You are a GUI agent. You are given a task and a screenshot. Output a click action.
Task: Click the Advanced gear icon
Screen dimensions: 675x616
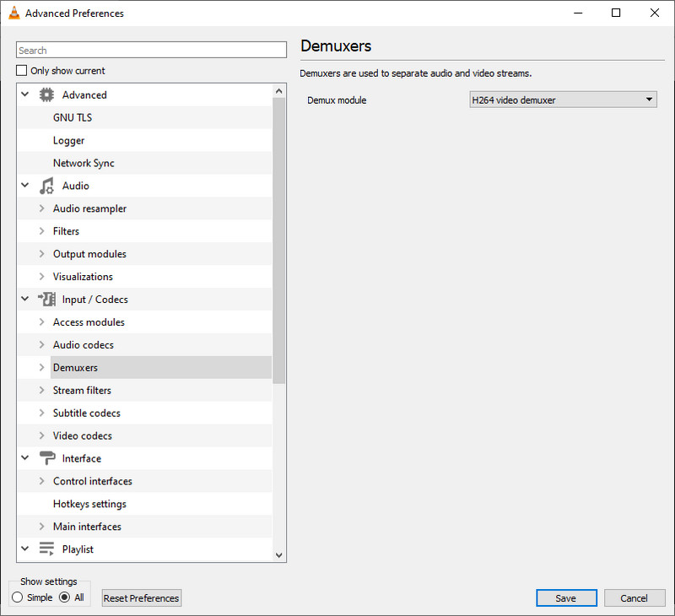[x=46, y=95]
